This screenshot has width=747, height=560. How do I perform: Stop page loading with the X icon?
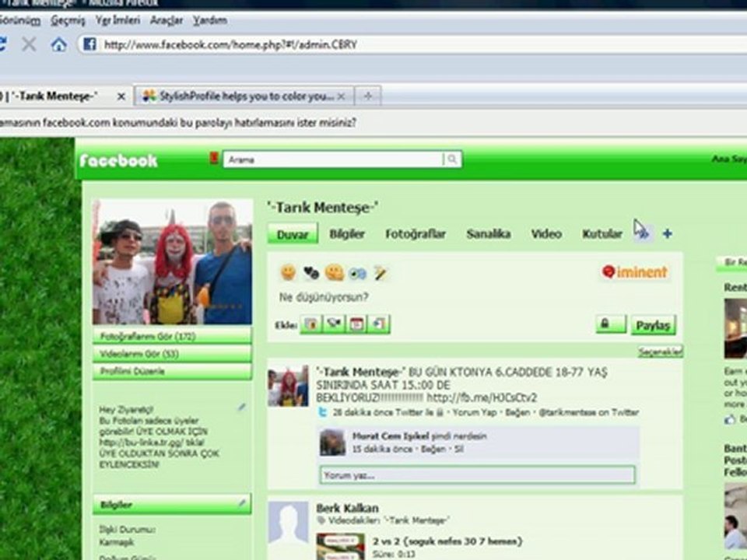[29, 45]
